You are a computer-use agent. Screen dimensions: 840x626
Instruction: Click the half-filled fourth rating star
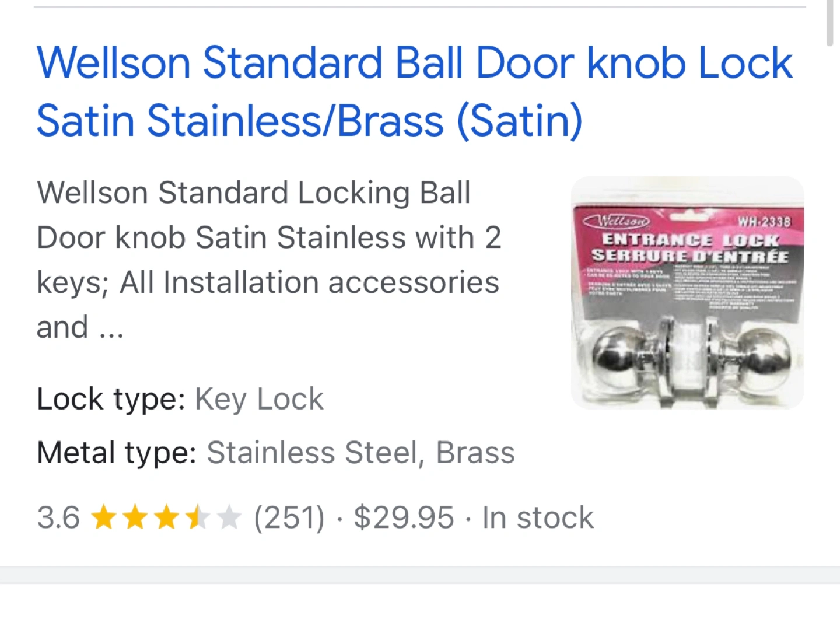click(197, 517)
